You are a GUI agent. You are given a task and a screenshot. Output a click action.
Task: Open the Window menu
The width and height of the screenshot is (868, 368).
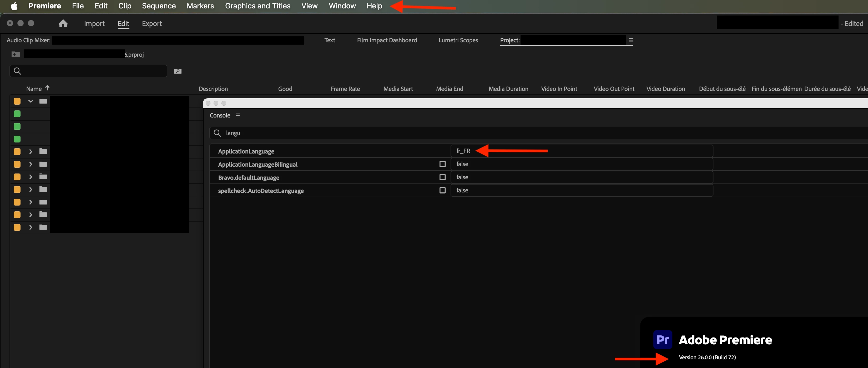(342, 6)
